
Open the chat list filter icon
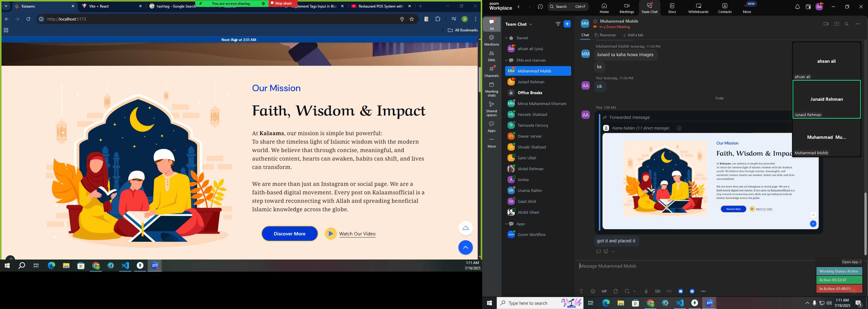[558, 24]
